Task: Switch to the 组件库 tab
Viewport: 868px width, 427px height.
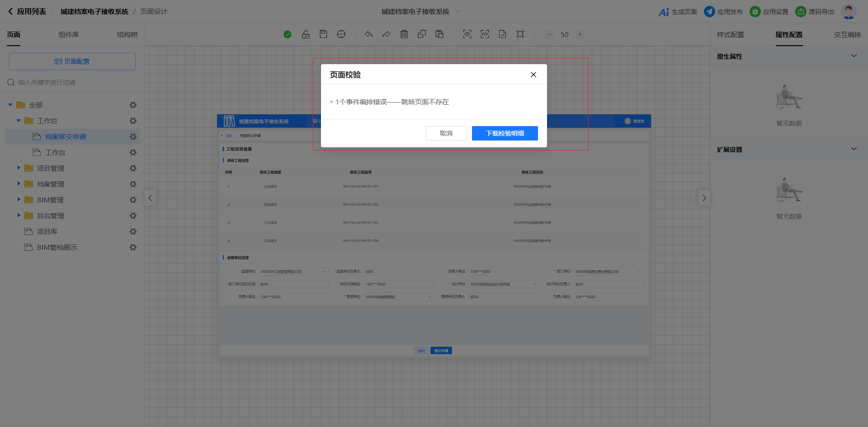Action: [x=69, y=35]
